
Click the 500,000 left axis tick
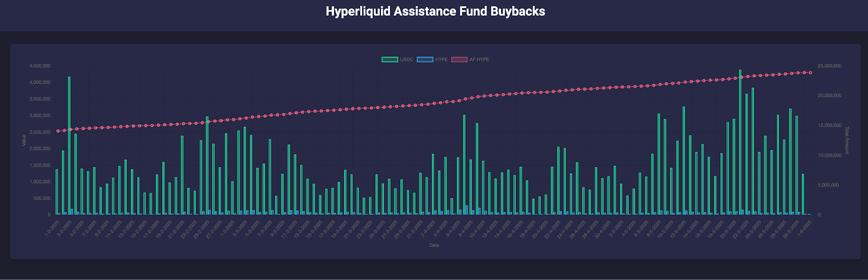click(42, 199)
